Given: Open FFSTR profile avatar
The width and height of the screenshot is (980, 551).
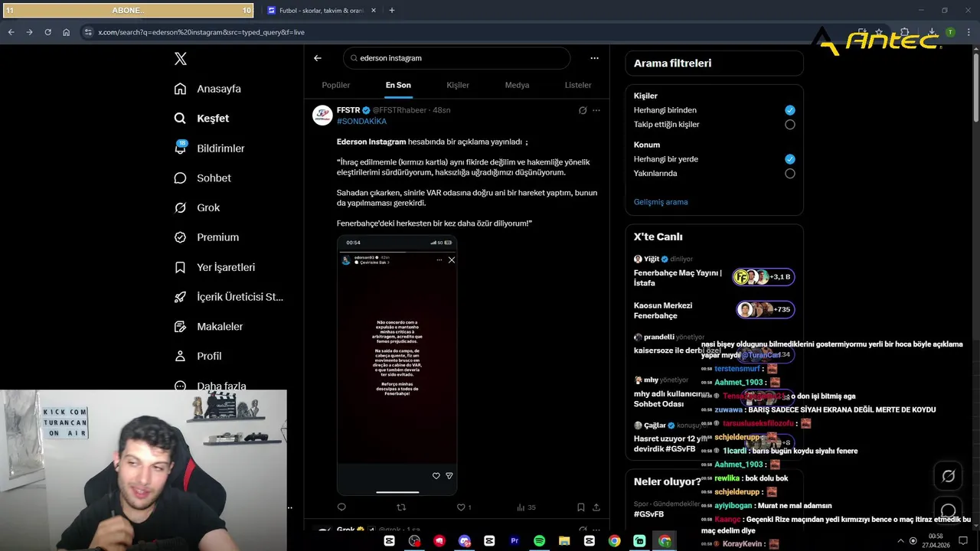Looking at the screenshot, I should (x=322, y=116).
